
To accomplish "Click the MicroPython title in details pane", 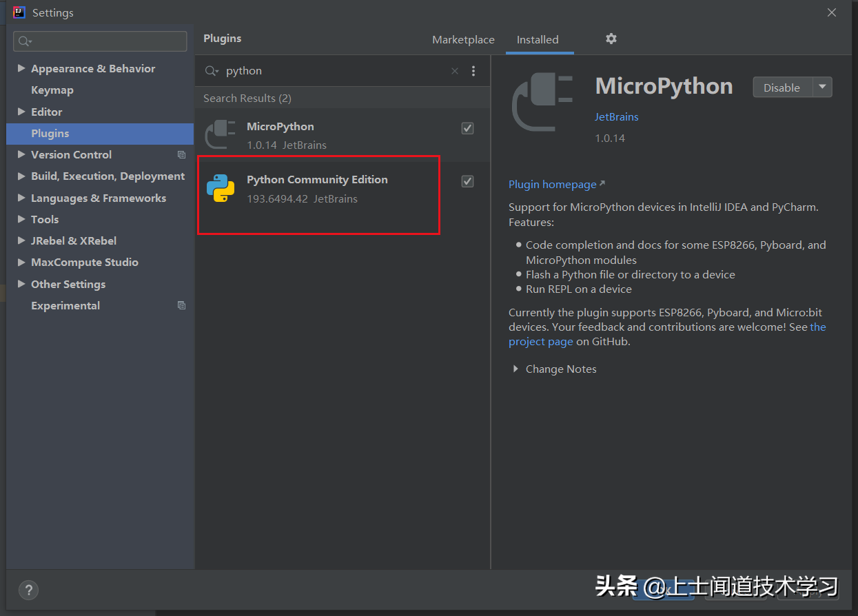I will (664, 86).
